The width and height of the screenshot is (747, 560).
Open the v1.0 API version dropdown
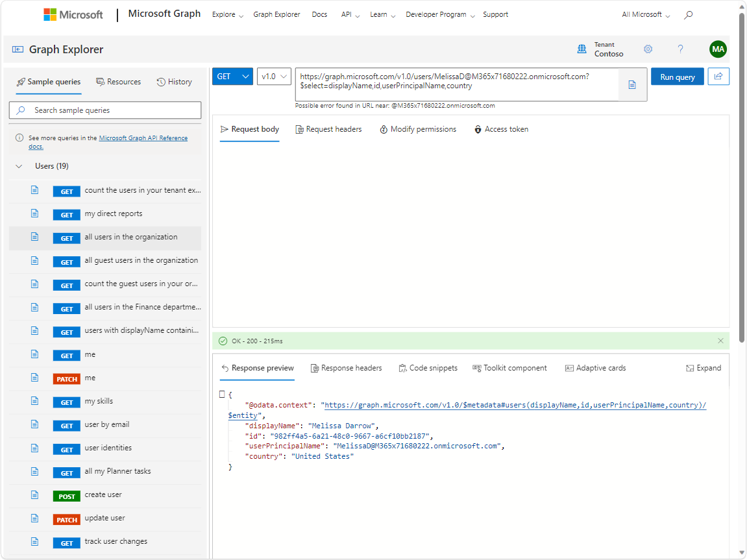pos(274,76)
